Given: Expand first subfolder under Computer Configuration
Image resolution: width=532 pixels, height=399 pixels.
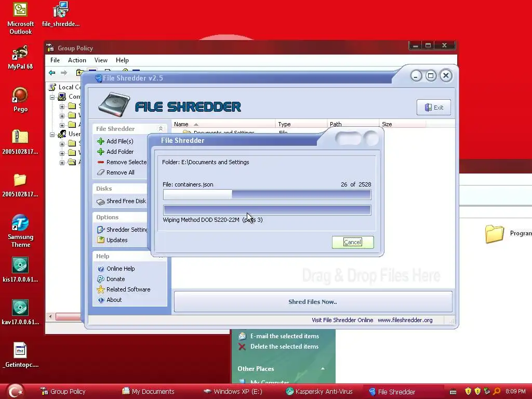Looking at the screenshot, I should tap(62, 107).
